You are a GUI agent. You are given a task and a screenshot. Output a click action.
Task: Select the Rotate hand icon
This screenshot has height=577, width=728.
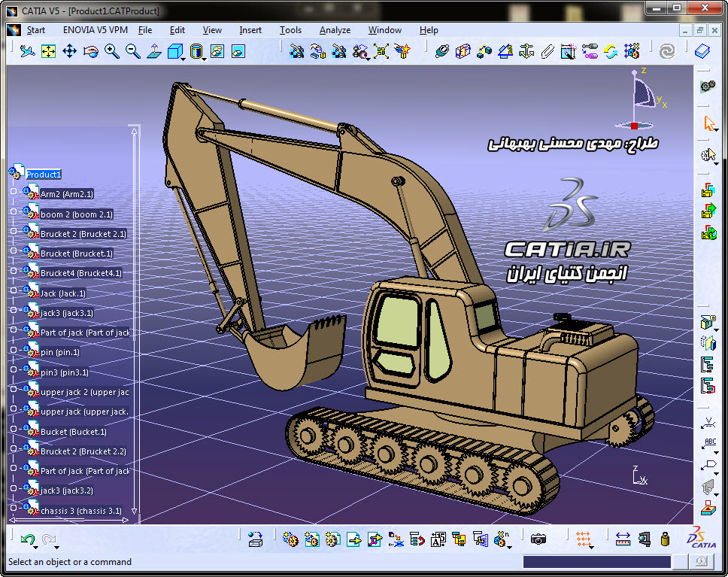click(x=91, y=51)
